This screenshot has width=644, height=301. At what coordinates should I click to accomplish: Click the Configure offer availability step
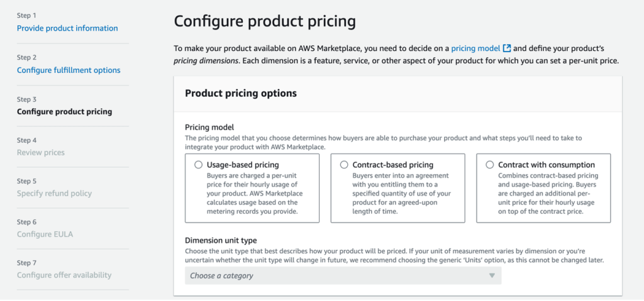click(64, 275)
